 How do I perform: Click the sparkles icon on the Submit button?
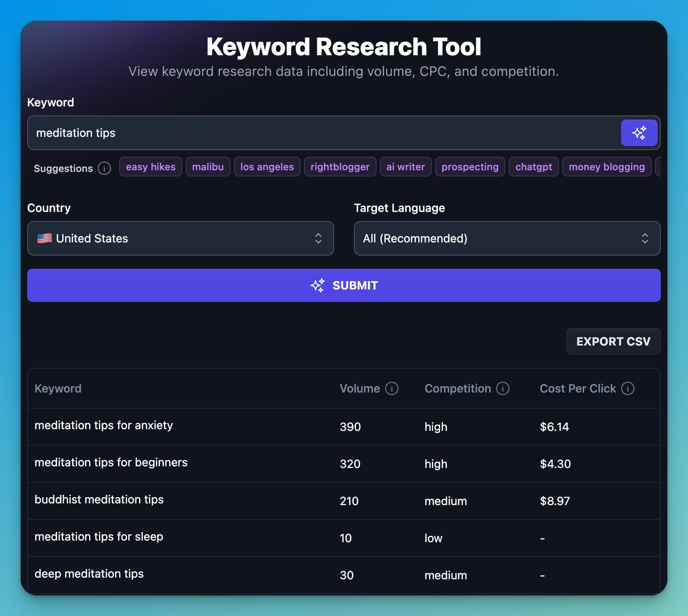pyautogui.click(x=317, y=285)
